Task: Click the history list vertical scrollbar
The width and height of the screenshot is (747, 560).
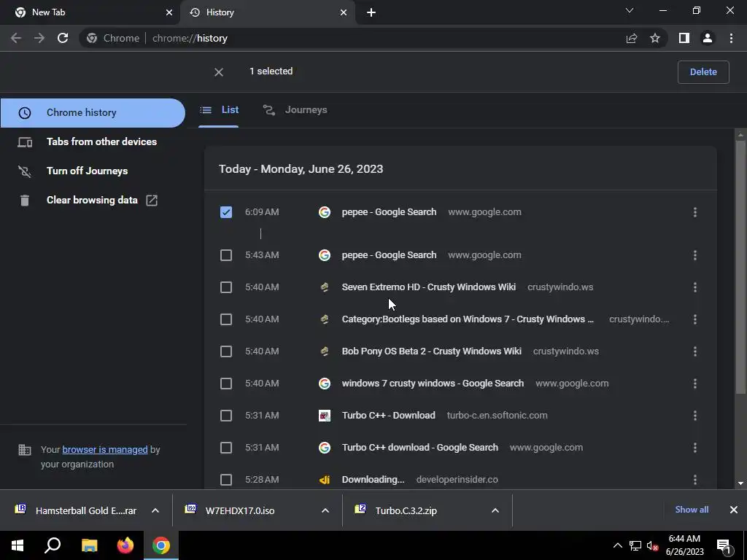Action: point(740,267)
